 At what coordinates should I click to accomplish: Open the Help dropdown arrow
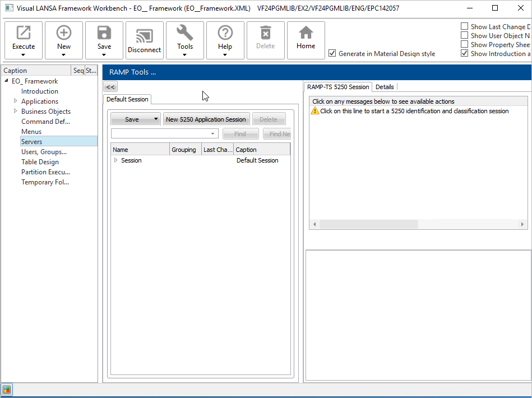(225, 54)
